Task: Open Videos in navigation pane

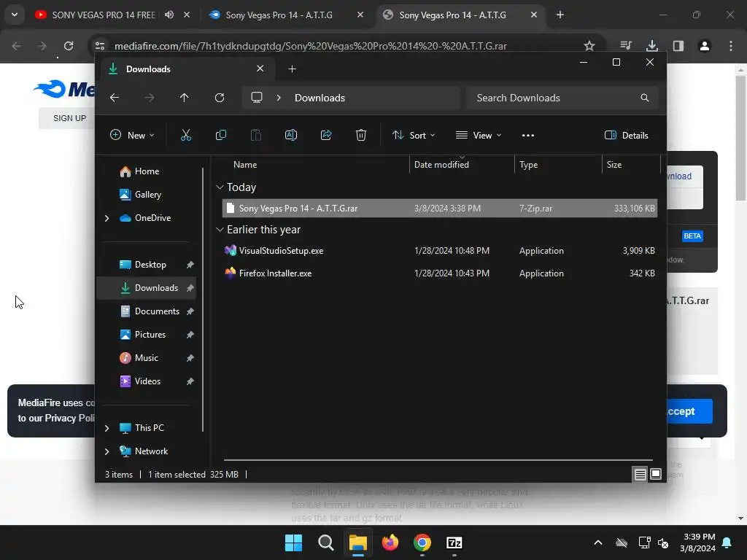Action: 147,381
